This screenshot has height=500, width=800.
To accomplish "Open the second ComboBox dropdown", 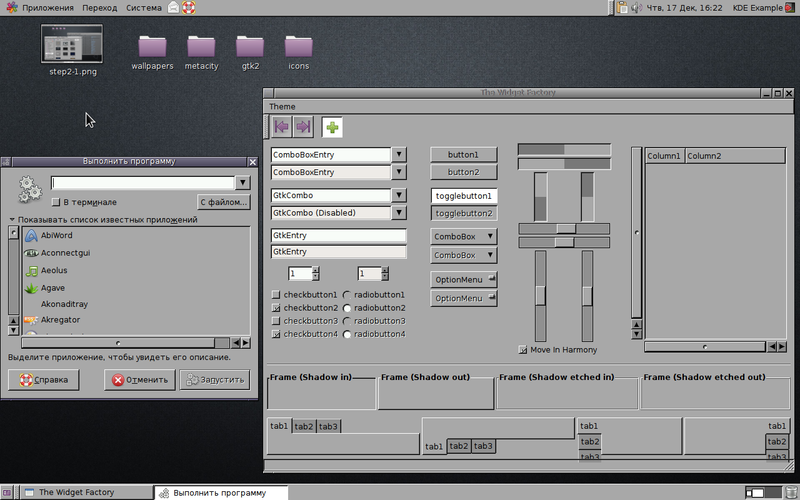I will point(464,255).
